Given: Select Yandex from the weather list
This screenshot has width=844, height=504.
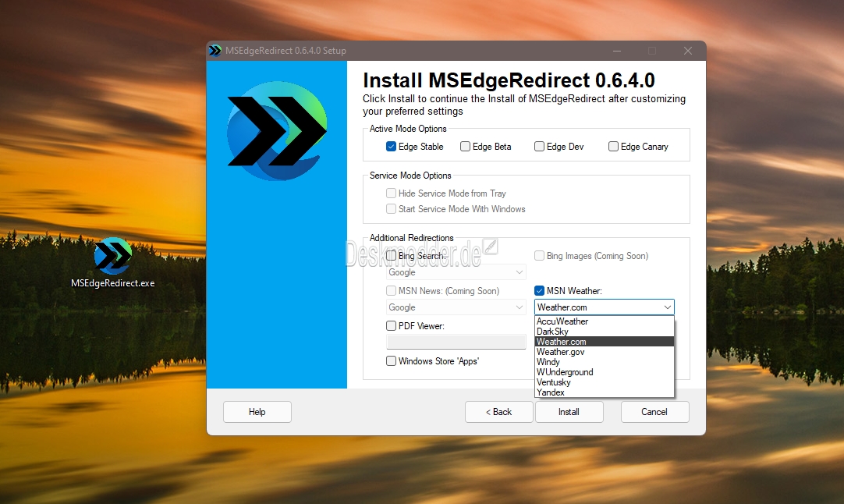Looking at the screenshot, I should tap(604, 392).
